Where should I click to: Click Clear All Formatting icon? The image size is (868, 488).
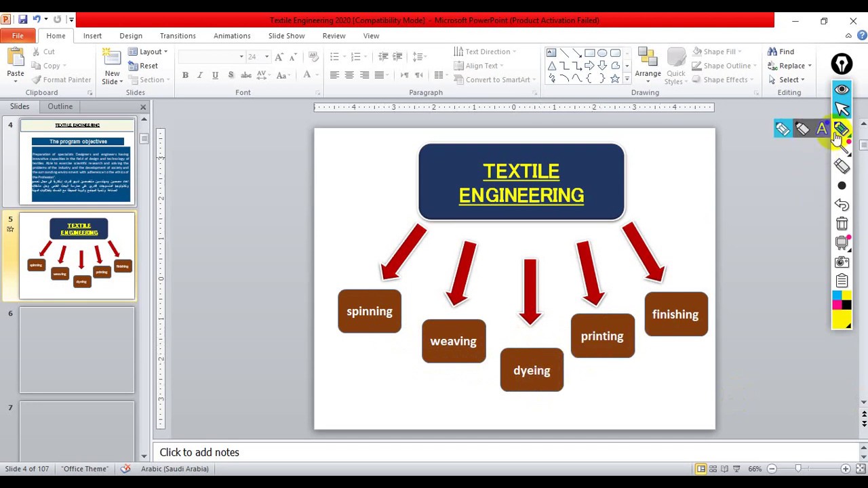tap(313, 57)
